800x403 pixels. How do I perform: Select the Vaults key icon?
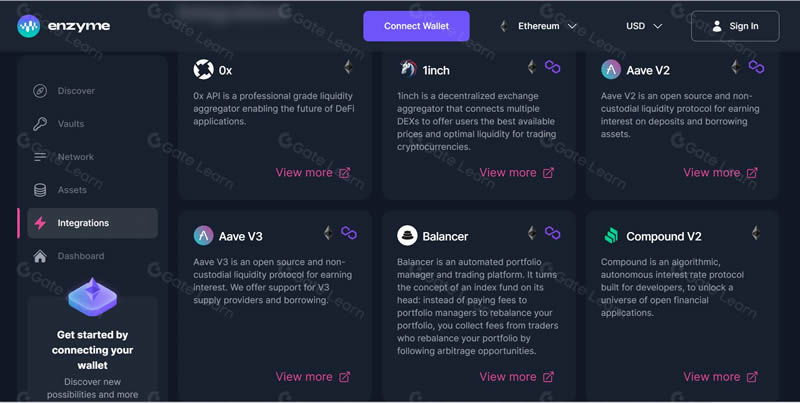point(40,124)
